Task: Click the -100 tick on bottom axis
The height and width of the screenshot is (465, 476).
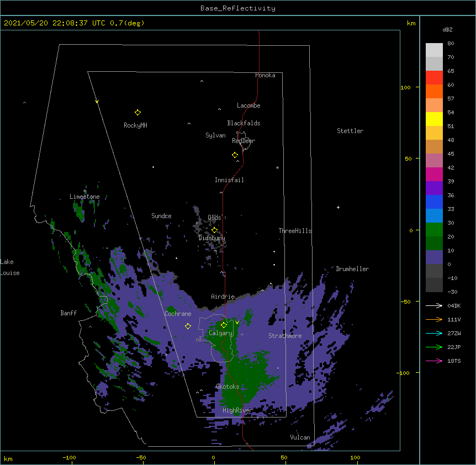Action: [69, 458]
